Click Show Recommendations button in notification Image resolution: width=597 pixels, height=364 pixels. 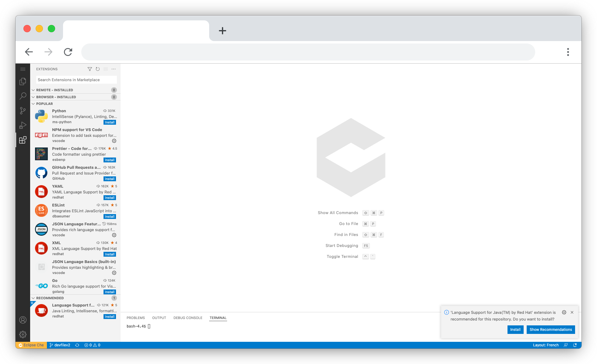[551, 329]
